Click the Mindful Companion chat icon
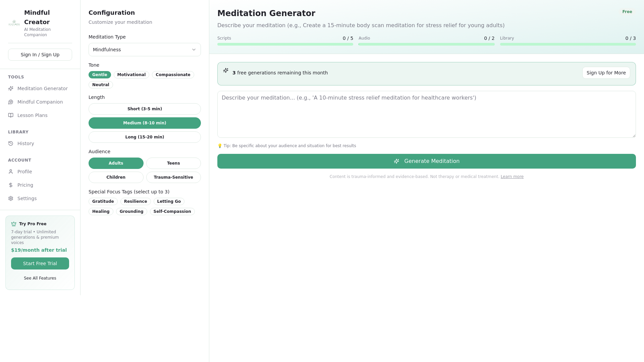The width and height of the screenshot is (644, 362). (x=11, y=102)
